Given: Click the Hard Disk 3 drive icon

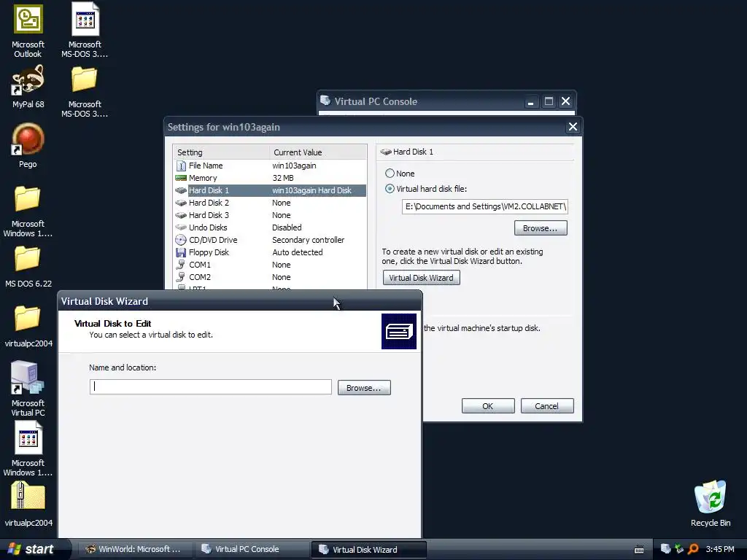Looking at the screenshot, I should 181,215.
